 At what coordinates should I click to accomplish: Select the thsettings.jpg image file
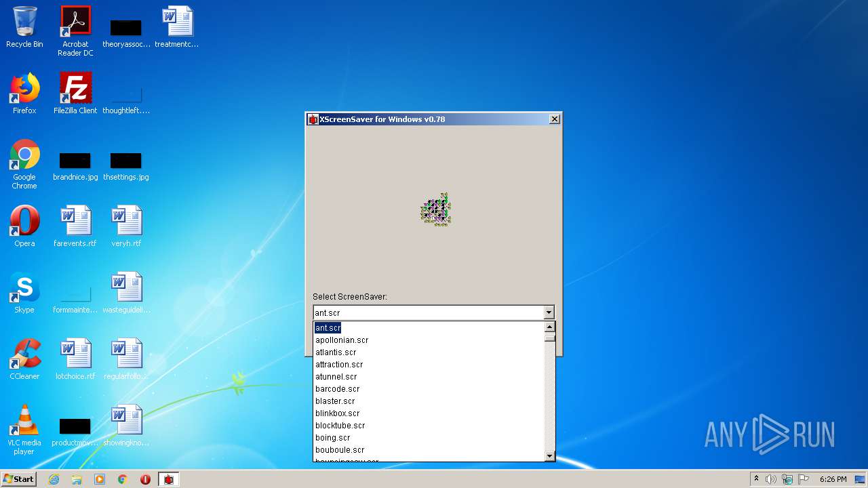coord(126,165)
